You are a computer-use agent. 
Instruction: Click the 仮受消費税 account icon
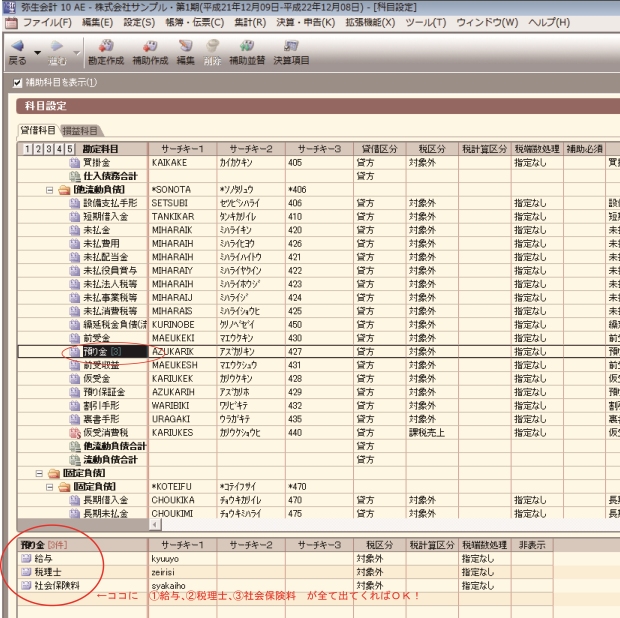[x=74, y=433]
